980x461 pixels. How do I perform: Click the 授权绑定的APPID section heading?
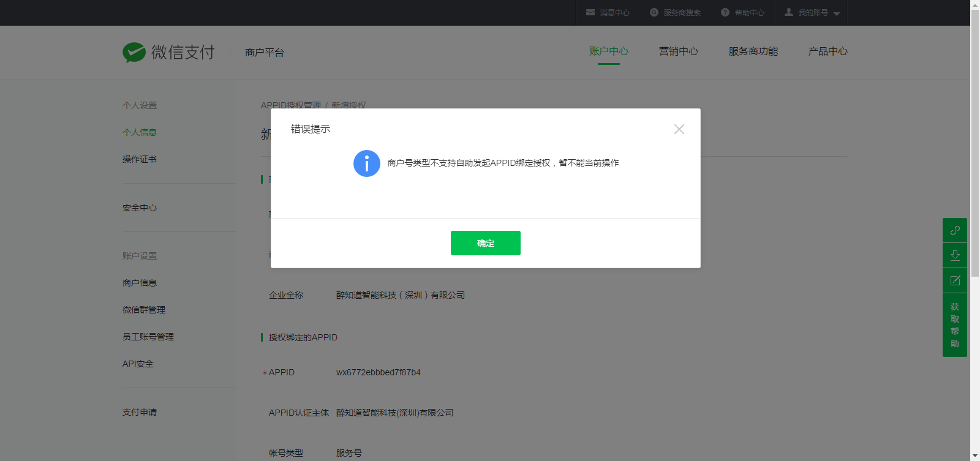pyautogui.click(x=303, y=337)
